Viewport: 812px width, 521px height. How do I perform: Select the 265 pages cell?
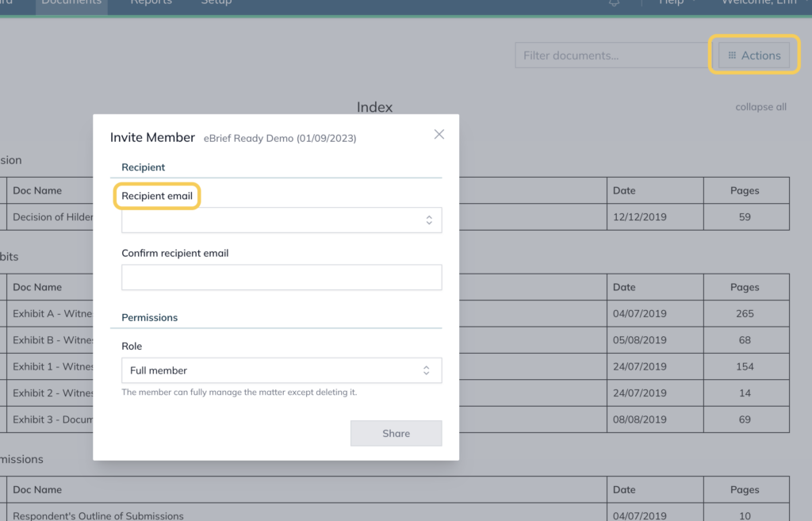(746, 313)
